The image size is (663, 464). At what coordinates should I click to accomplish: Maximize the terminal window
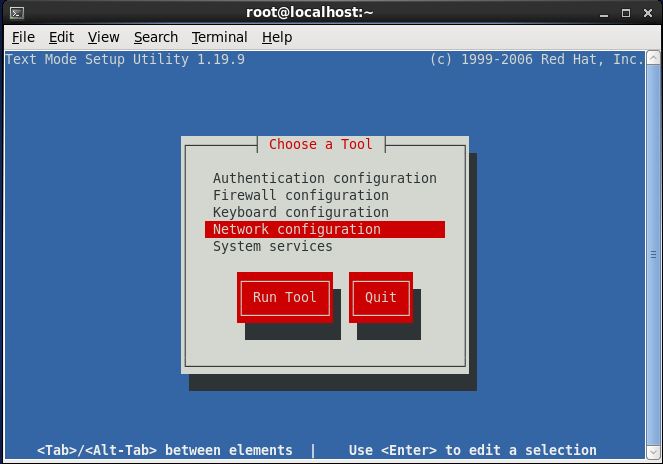(626, 14)
